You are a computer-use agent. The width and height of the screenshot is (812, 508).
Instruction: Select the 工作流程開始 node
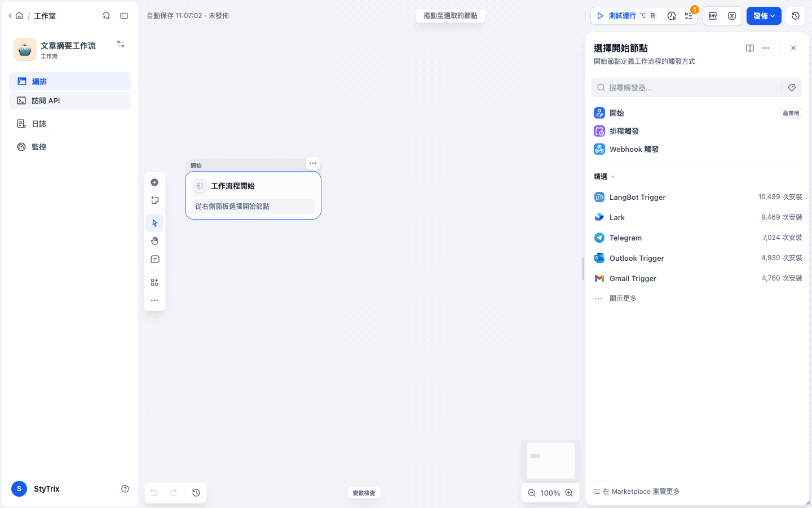coord(253,195)
